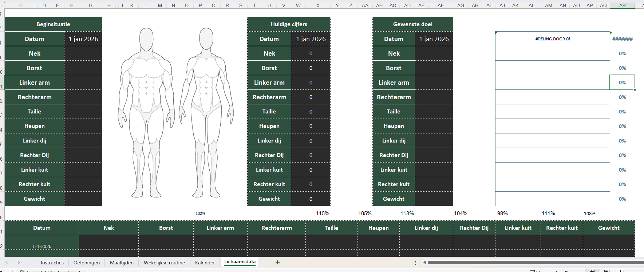Click the active 0% cell with green border

(x=623, y=83)
